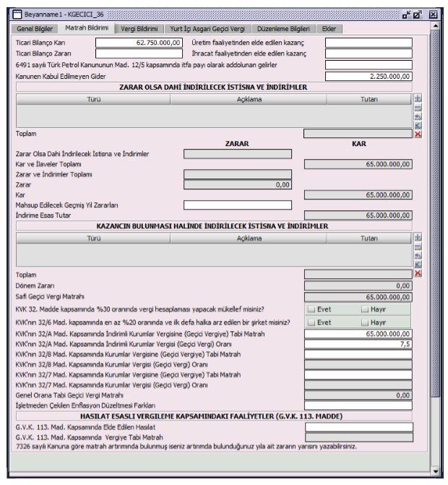This screenshot has height=485, width=448.
Task: Click the KVK 32/8 Kurumlar Vergisine Tabi Matrah field
Action: pos(358,354)
